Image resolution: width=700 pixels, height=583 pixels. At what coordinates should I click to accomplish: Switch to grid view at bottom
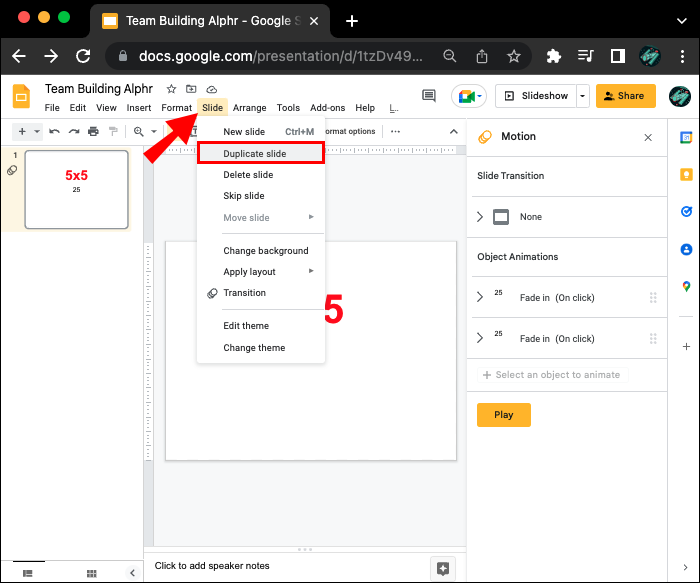pos(92,572)
